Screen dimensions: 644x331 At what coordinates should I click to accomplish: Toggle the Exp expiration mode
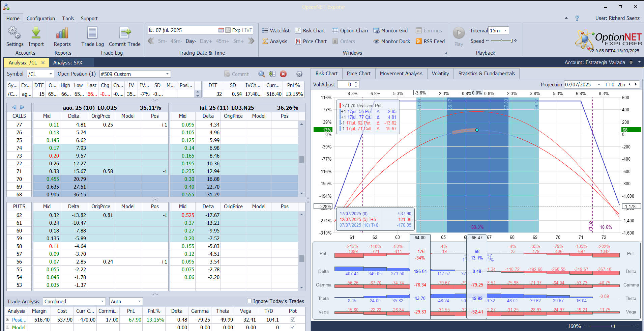(236, 30)
